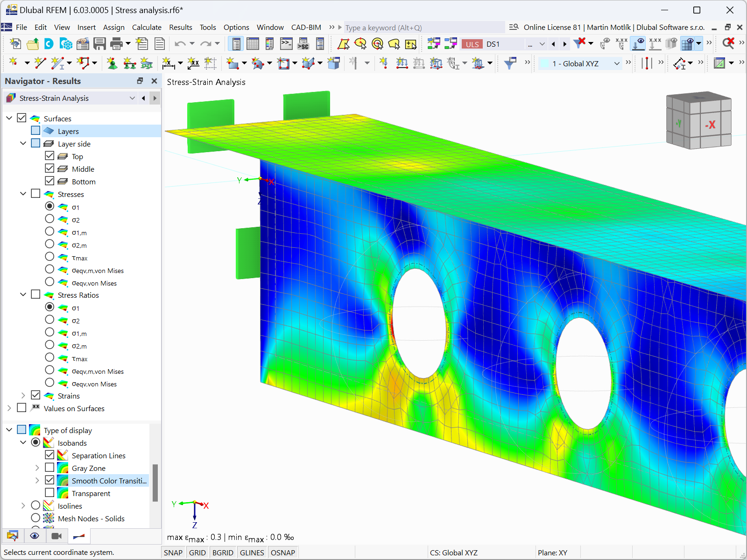The height and width of the screenshot is (560, 747).
Task: Check the Layers checkbox under Surfaces
Action: coord(35,130)
